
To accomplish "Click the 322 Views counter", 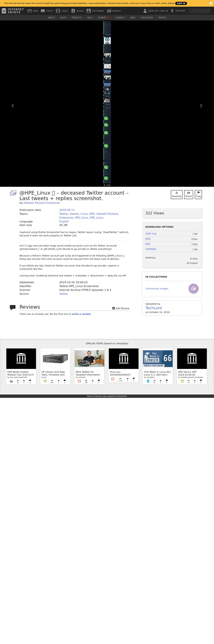I will click(155, 213).
